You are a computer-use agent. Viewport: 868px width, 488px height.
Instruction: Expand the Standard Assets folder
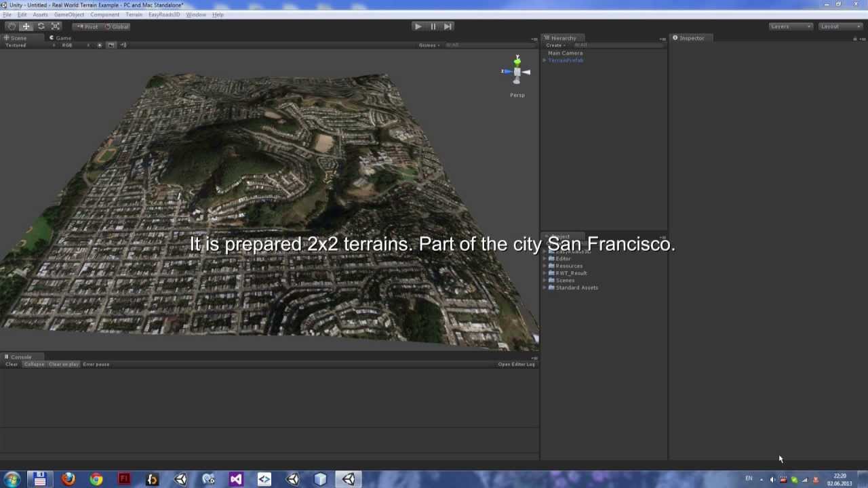545,288
